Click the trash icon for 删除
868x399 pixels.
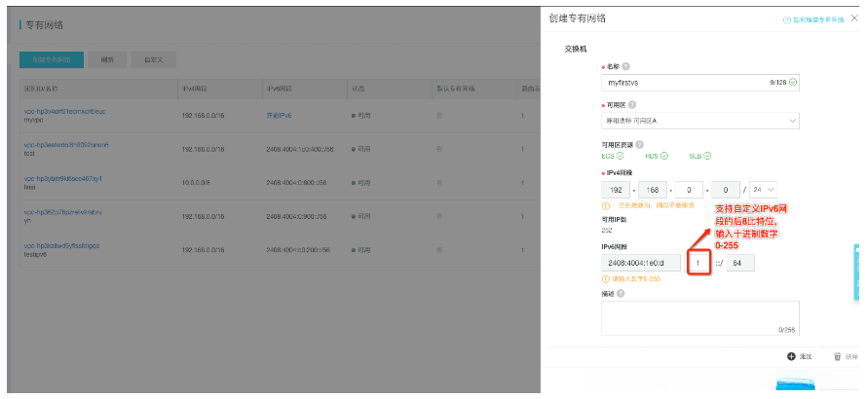(x=837, y=356)
